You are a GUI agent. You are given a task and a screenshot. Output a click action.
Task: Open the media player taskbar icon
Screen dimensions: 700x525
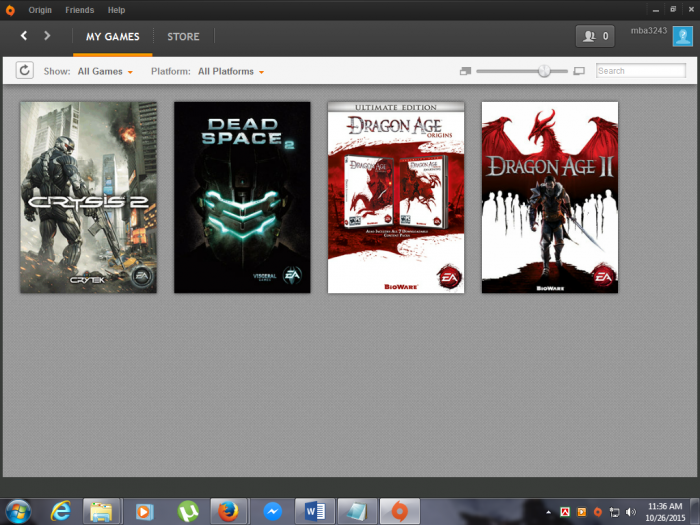pos(144,512)
